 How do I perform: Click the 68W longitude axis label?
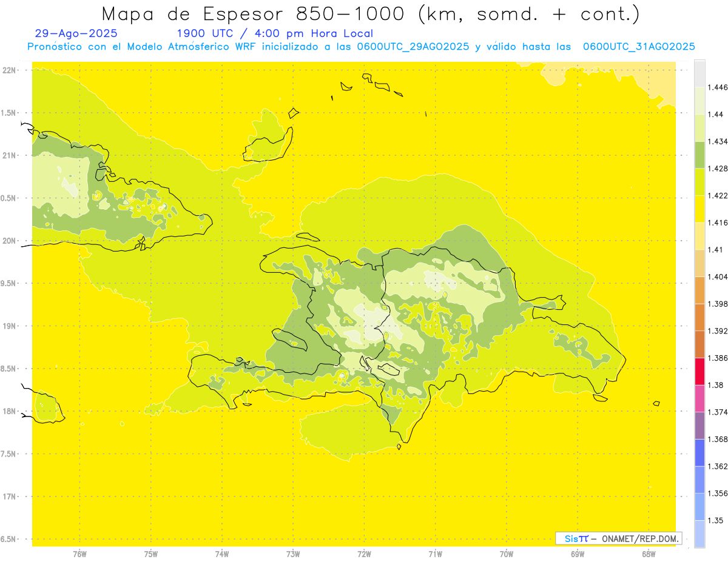649,554
